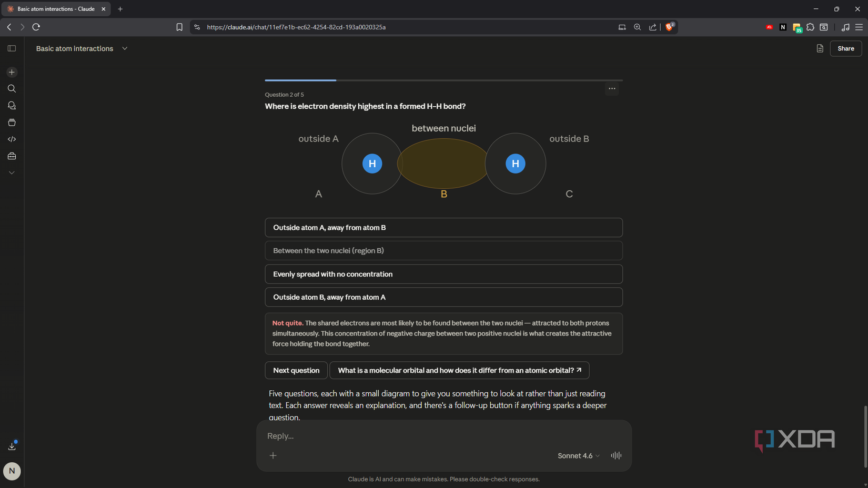Click the voice input waveform icon
This screenshot has width=868, height=488.
point(616,455)
